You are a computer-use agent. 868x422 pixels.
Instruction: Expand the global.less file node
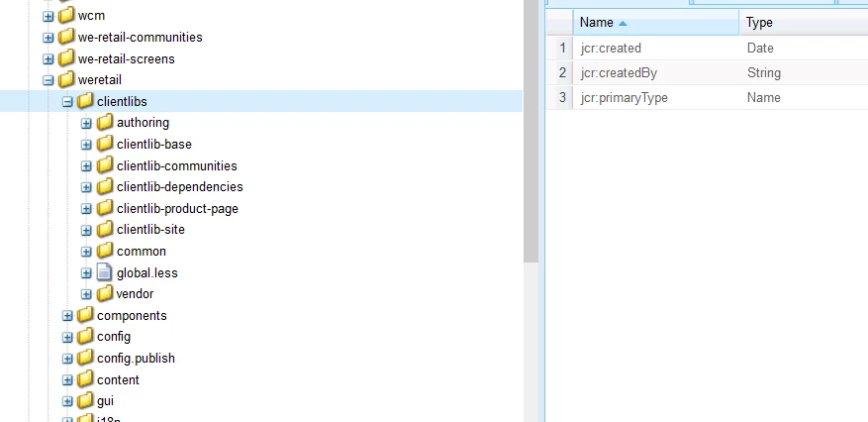pos(86,273)
